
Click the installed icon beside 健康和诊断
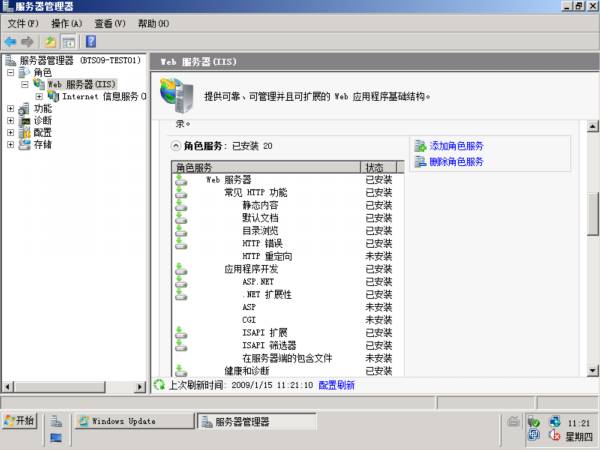[181, 370]
